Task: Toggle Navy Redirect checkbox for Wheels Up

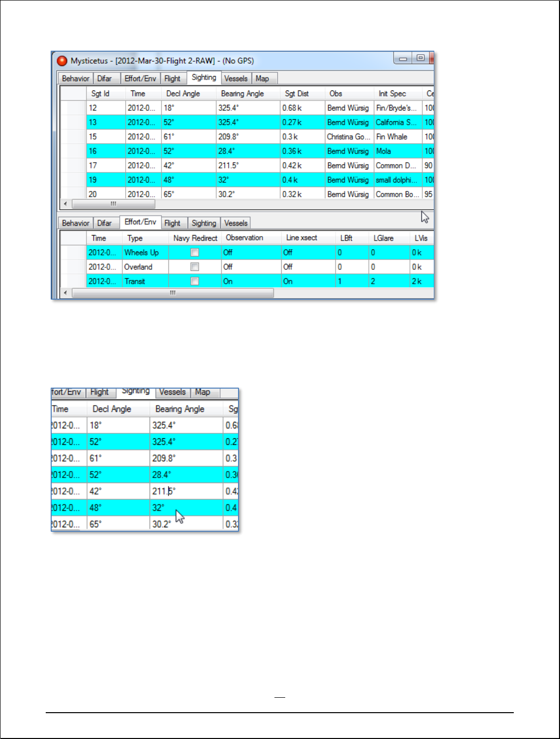Action: pyautogui.click(x=195, y=252)
